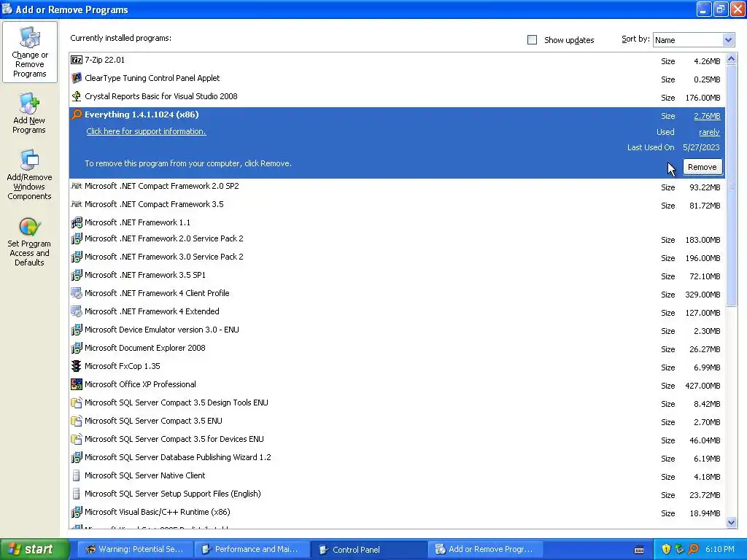The image size is (747, 560).
Task: Click the .NET Framework 4 Client Profile icon
Action: [76, 293]
